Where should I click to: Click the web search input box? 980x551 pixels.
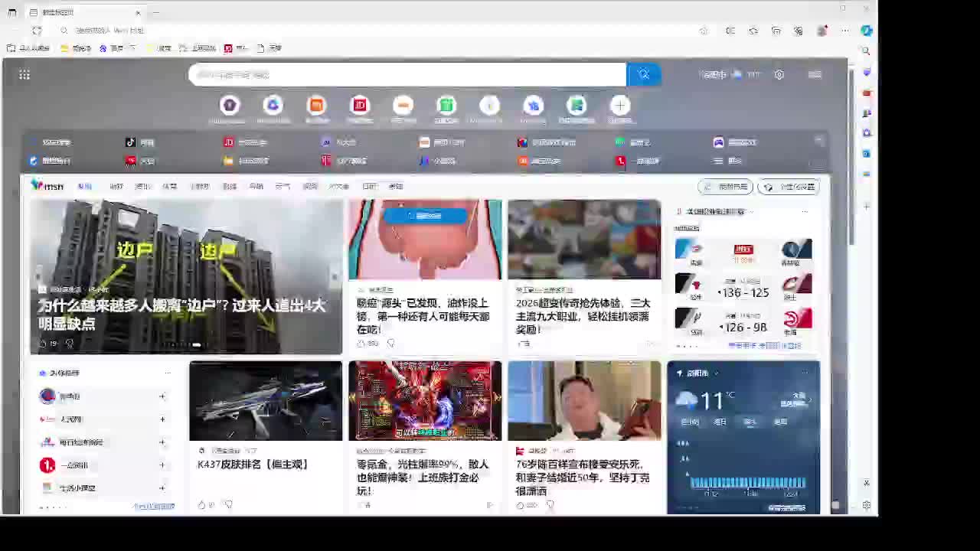pos(406,74)
